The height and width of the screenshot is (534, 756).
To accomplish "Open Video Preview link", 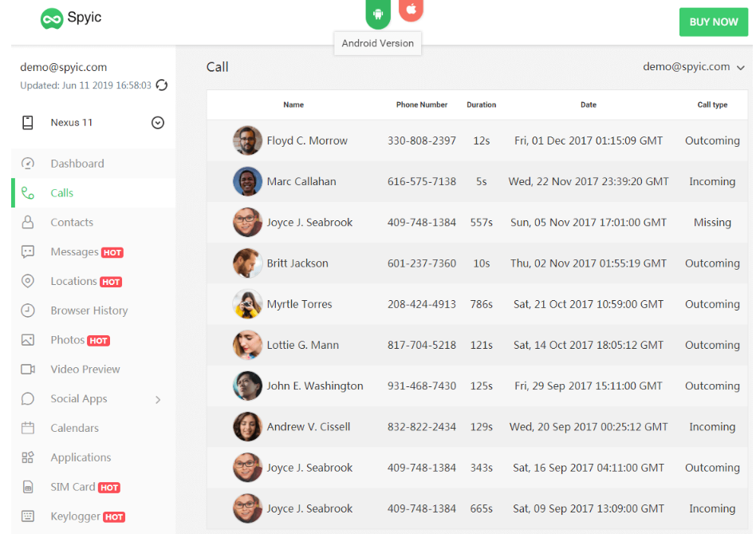I will pos(85,370).
